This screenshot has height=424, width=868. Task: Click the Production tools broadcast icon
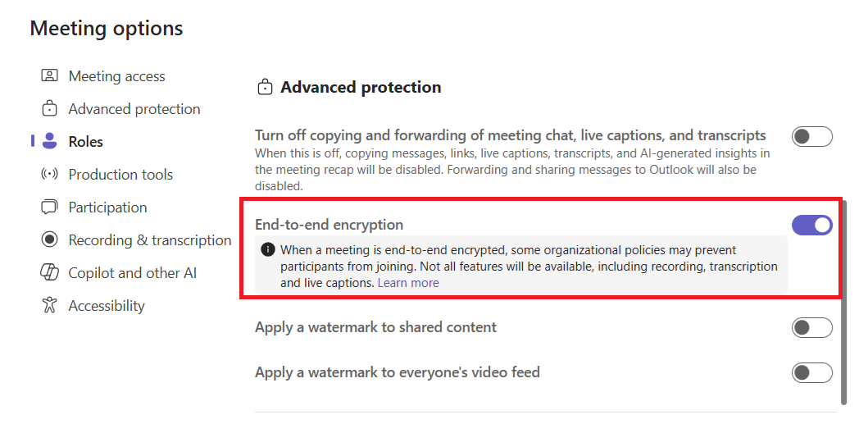tap(49, 175)
